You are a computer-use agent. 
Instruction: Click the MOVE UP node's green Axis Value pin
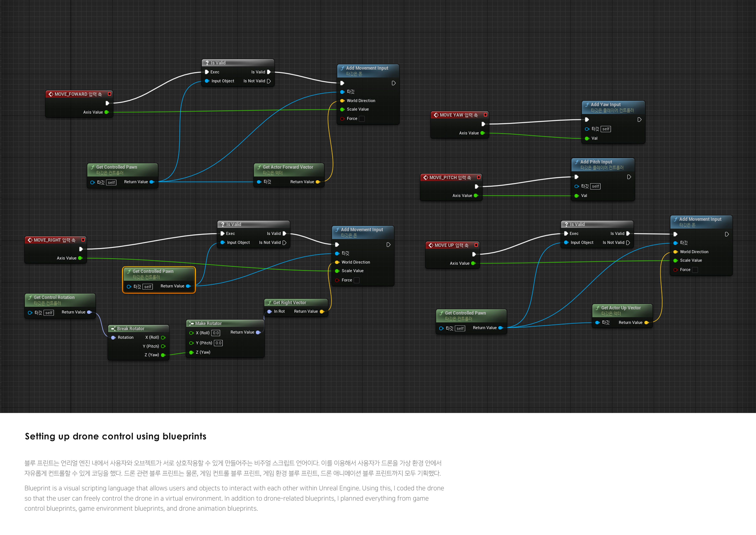click(473, 263)
